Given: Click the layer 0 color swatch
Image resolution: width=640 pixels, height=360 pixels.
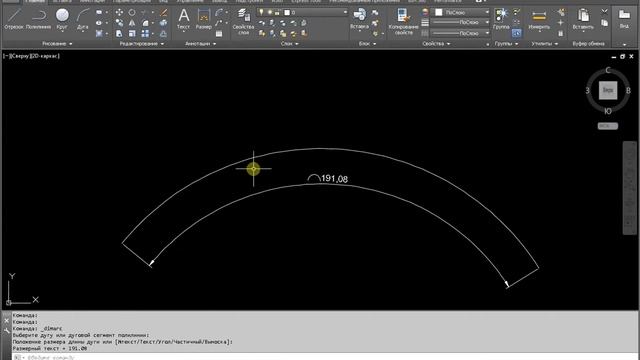Looking at the screenshot, I should point(287,12).
